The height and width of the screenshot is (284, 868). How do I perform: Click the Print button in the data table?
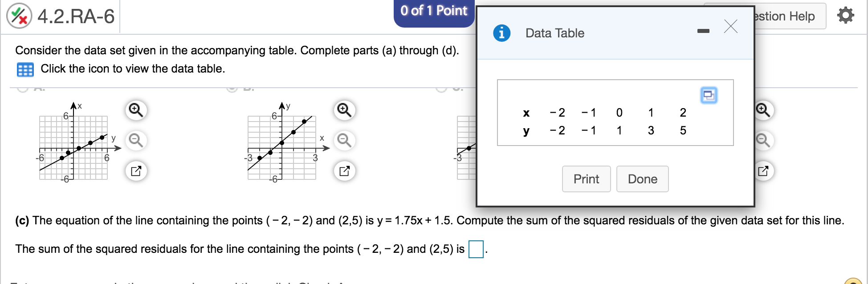pyautogui.click(x=587, y=179)
